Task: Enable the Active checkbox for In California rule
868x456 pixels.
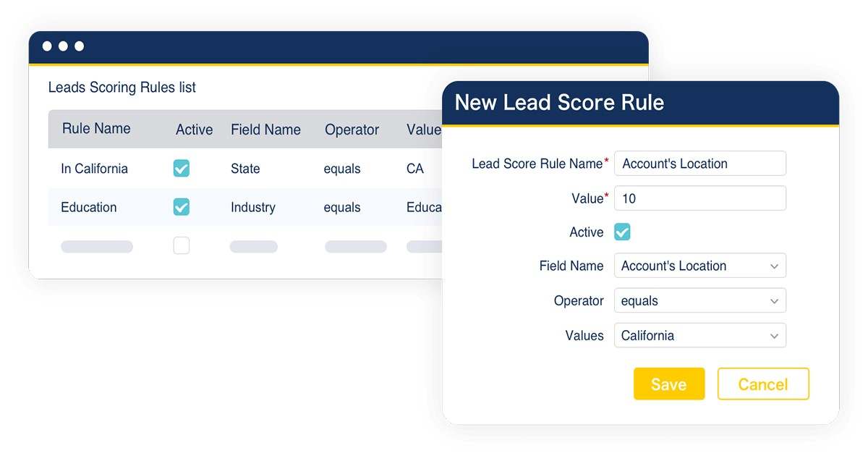Action: pyautogui.click(x=182, y=168)
